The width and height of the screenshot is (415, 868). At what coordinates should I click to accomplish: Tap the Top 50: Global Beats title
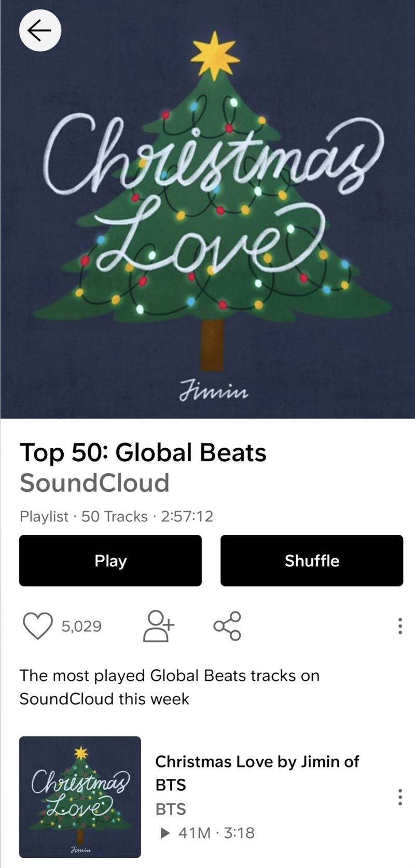point(143,452)
